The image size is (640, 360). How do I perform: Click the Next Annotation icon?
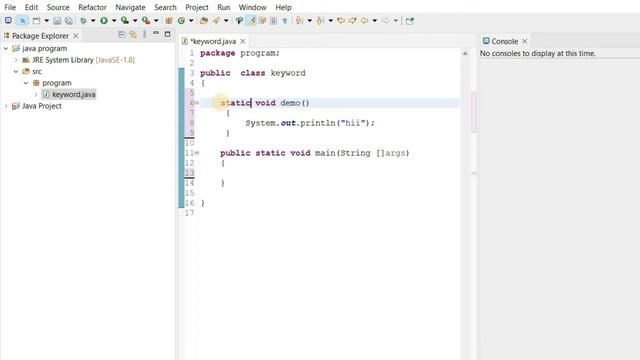tap(299, 20)
